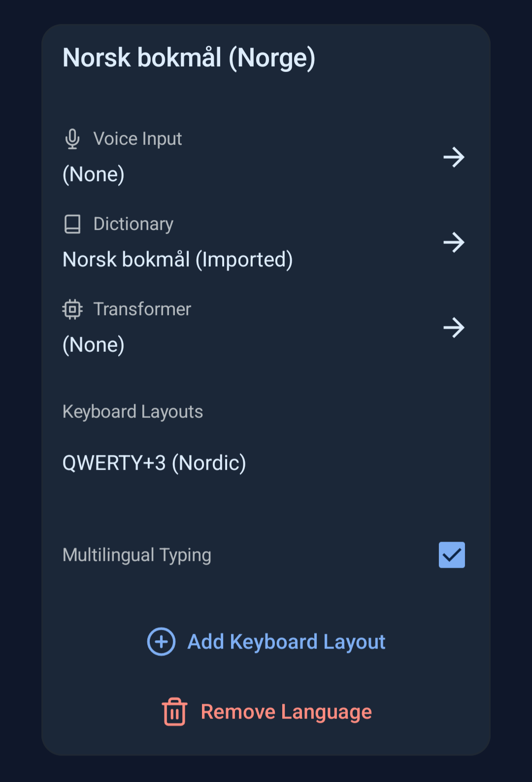Click the microphone icon beside Voice Input
The image size is (532, 782).
point(72,139)
